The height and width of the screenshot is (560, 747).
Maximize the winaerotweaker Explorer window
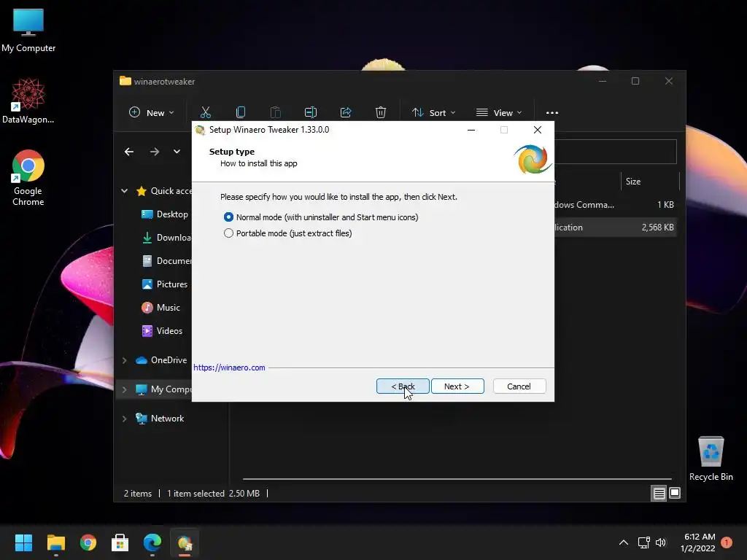[635, 82]
